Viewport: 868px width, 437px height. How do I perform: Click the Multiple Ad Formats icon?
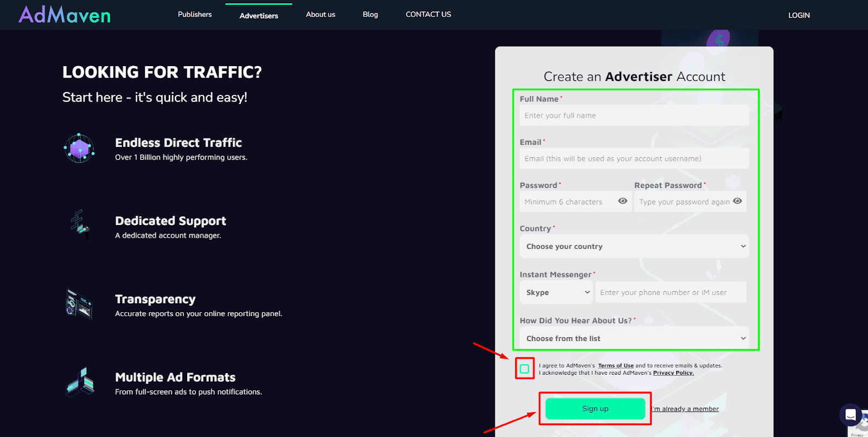80,382
